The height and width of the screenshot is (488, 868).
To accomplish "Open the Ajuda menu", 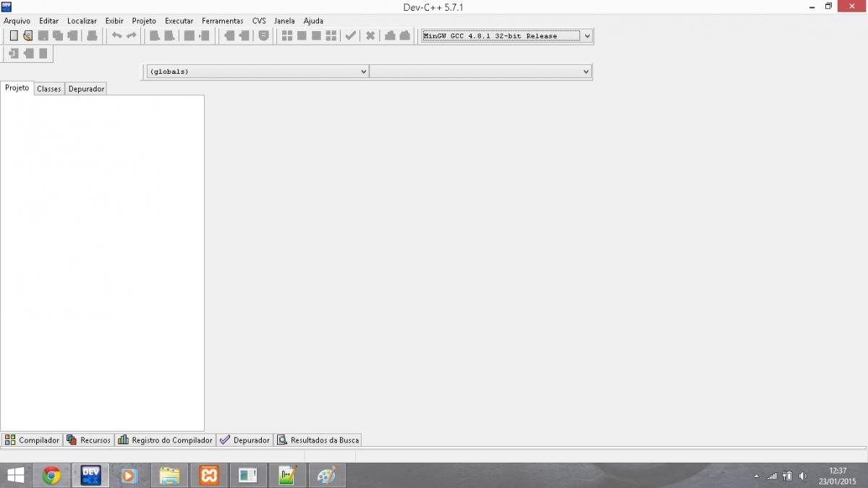I will (x=313, y=21).
